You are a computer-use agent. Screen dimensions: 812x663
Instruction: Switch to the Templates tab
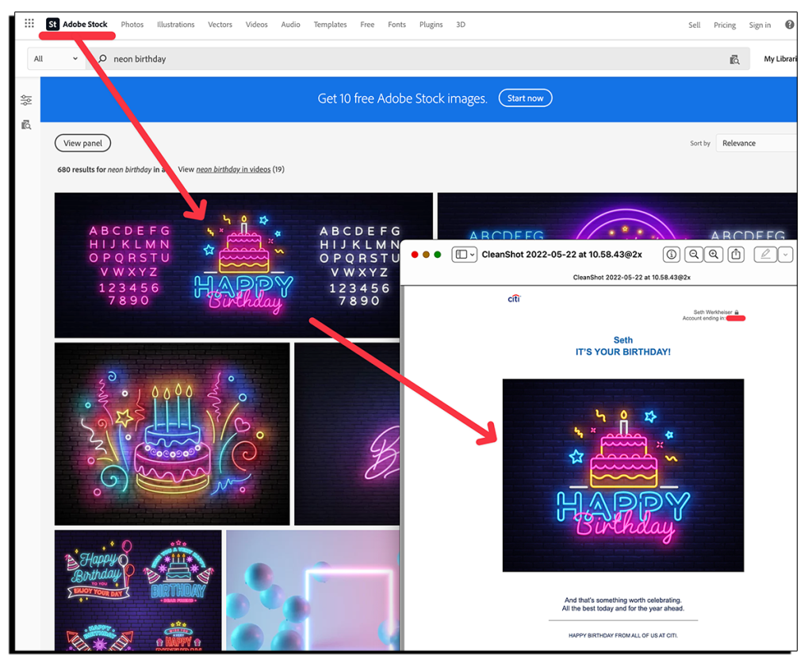pos(330,25)
